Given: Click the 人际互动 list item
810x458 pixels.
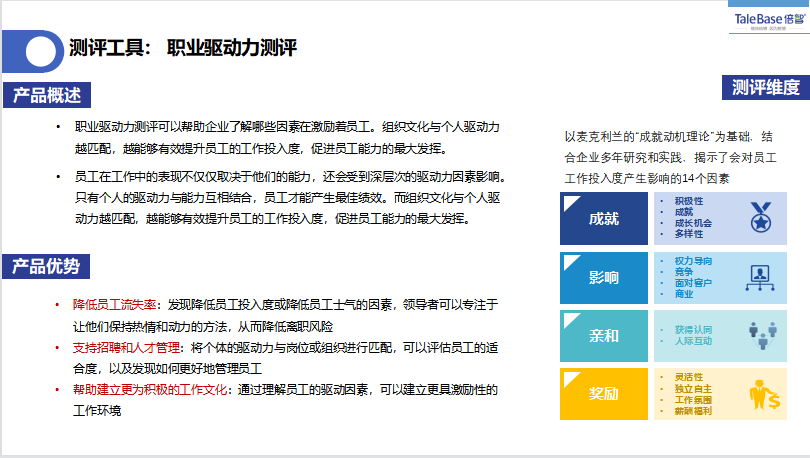Looking at the screenshot, I should [x=693, y=341].
